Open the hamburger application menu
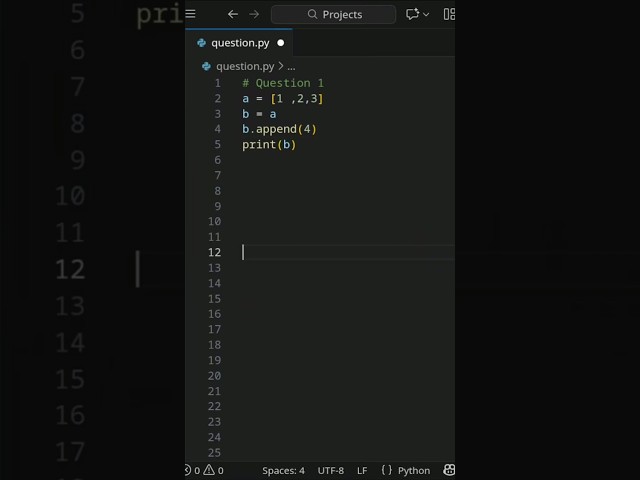 tap(190, 14)
